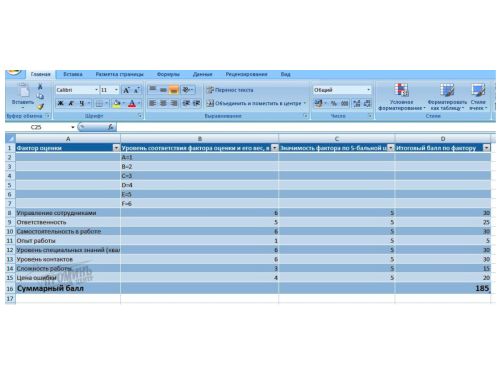Click the increase indent icon
The image size is (500, 375).
pyautogui.click(x=196, y=103)
